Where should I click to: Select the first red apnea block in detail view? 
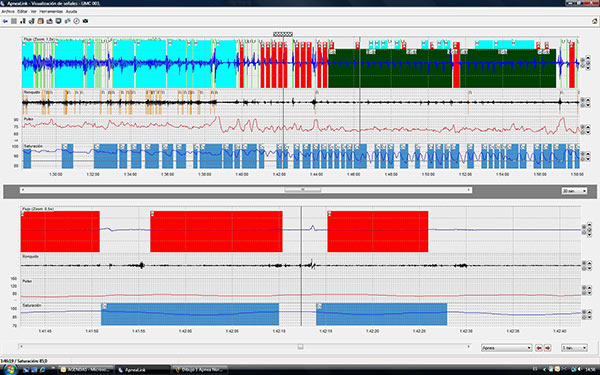(60, 232)
